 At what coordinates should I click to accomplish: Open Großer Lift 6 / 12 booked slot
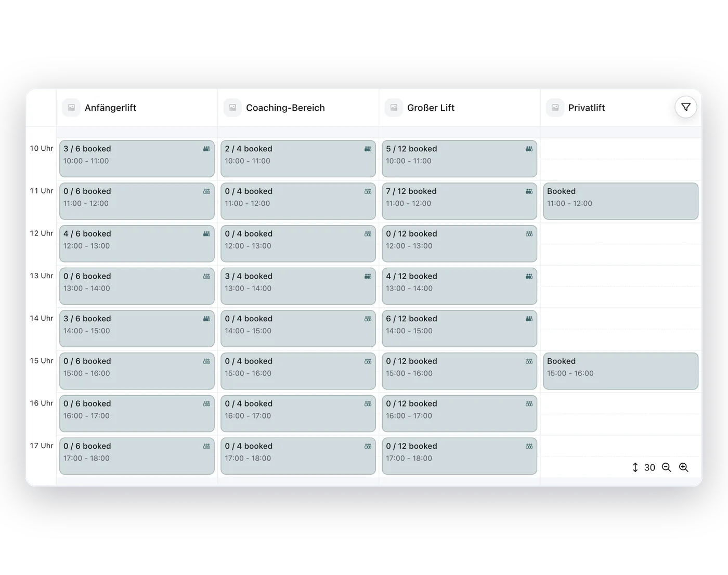(x=459, y=329)
